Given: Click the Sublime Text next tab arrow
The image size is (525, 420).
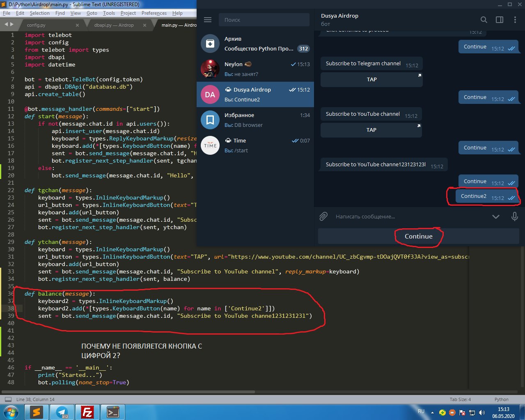Looking at the screenshot, I should point(12,25).
